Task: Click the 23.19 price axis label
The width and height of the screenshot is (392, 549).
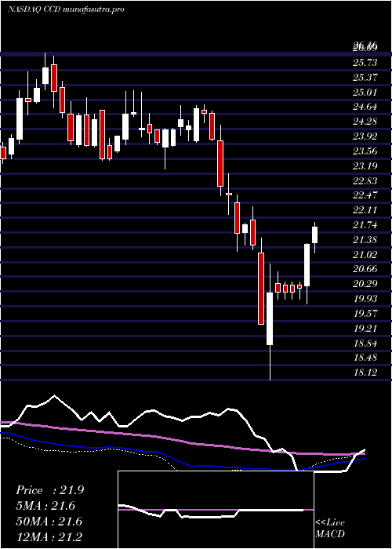Action: pyautogui.click(x=365, y=165)
